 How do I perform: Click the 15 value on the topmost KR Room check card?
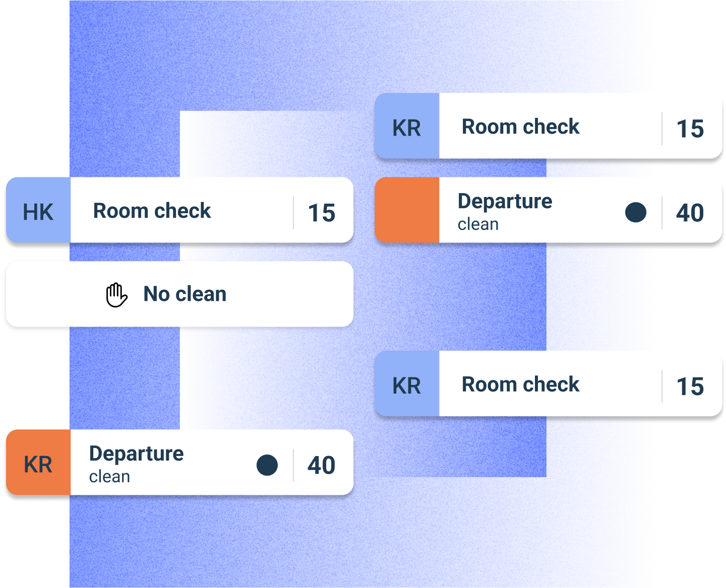pos(690,128)
